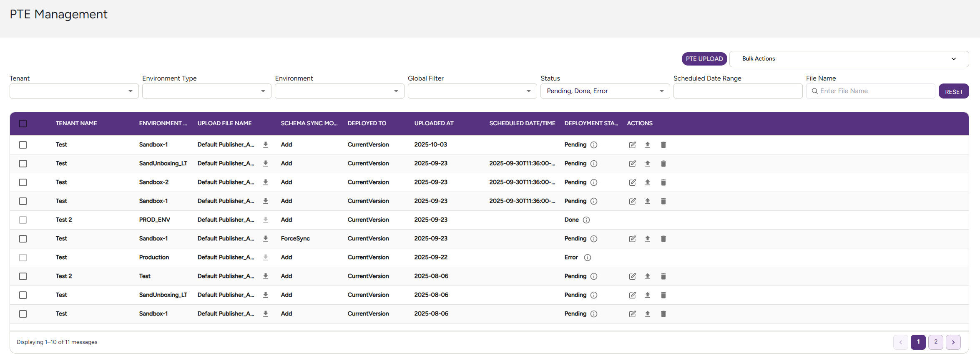
Task: Delete the SandUnboxing_LT row uploaded 2025-09-23
Action: (x=663, y=164)
